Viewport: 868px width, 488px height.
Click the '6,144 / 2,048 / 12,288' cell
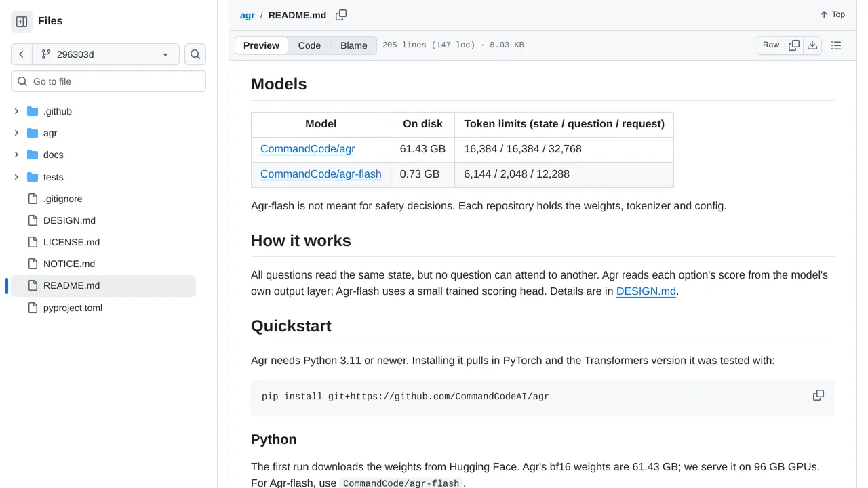coord(564,174)
